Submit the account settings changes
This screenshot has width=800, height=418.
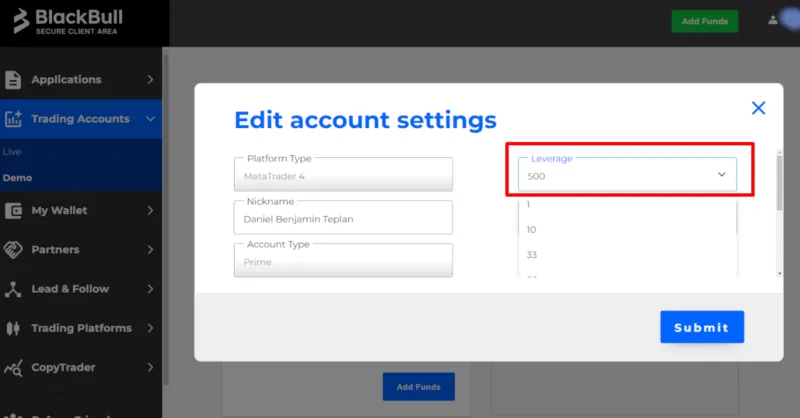pyautogui.click(x=701, y=327)
